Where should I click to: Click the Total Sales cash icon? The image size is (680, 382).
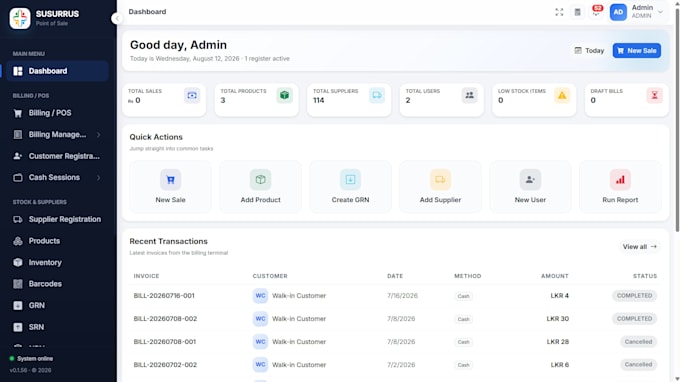click(x=192, y=95)
